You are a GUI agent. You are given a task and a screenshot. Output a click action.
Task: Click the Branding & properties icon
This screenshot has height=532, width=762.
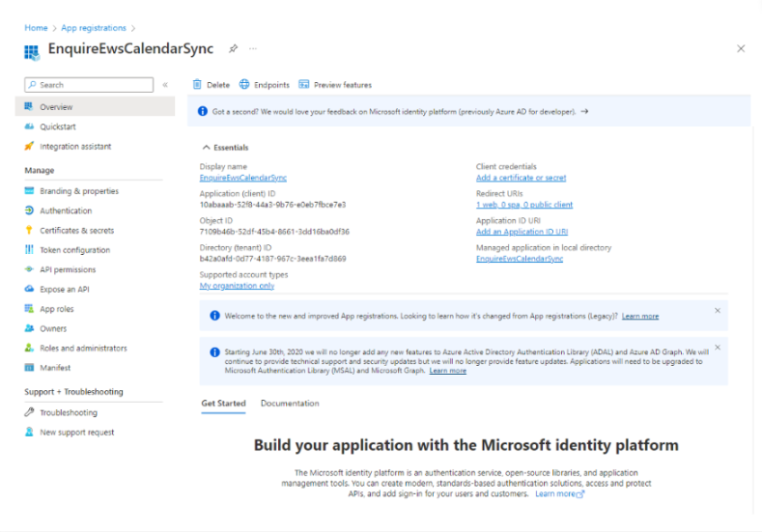pos(29,190)
